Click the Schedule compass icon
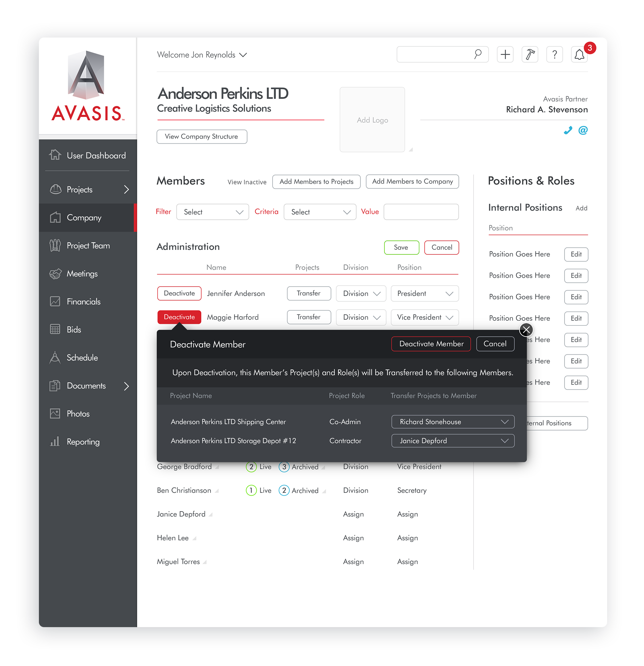 (55, 357)
